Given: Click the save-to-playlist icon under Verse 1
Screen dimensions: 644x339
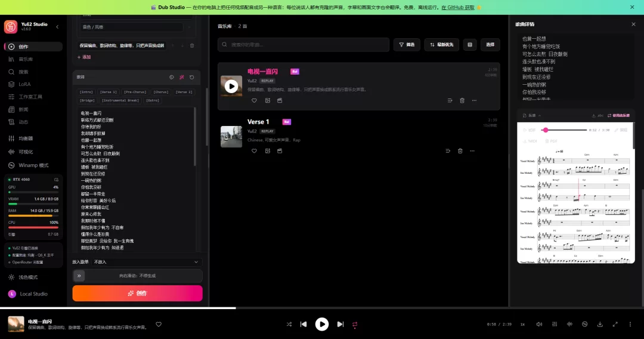Looking at the screenshot, I should pos(267,151).
